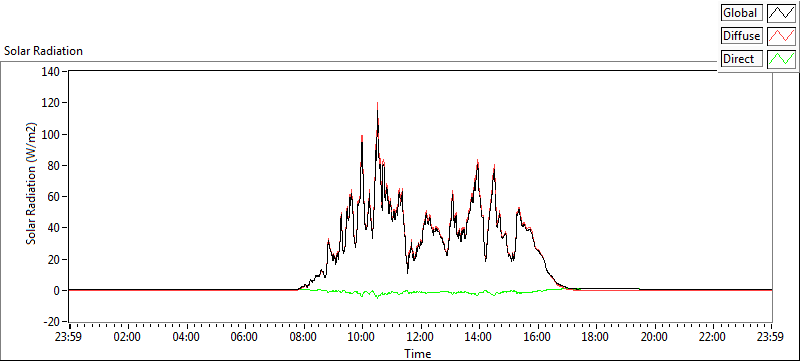Click the 22:00 time tick label

coord(713,337)
